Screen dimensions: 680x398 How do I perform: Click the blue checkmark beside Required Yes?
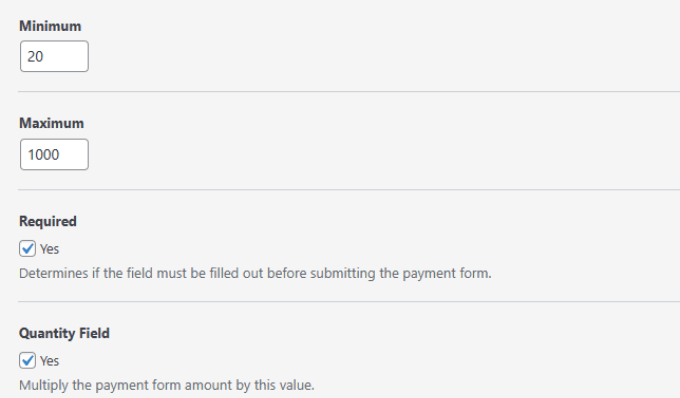(x=28, y=248)
